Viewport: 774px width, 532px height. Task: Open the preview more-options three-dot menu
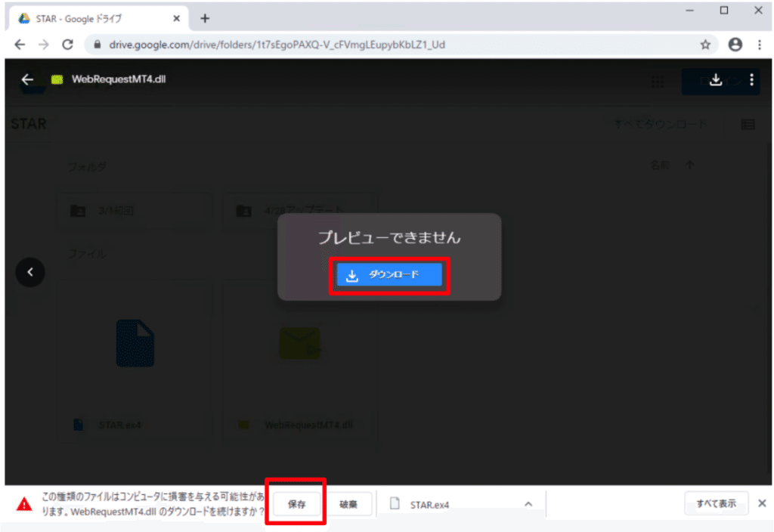751,79
